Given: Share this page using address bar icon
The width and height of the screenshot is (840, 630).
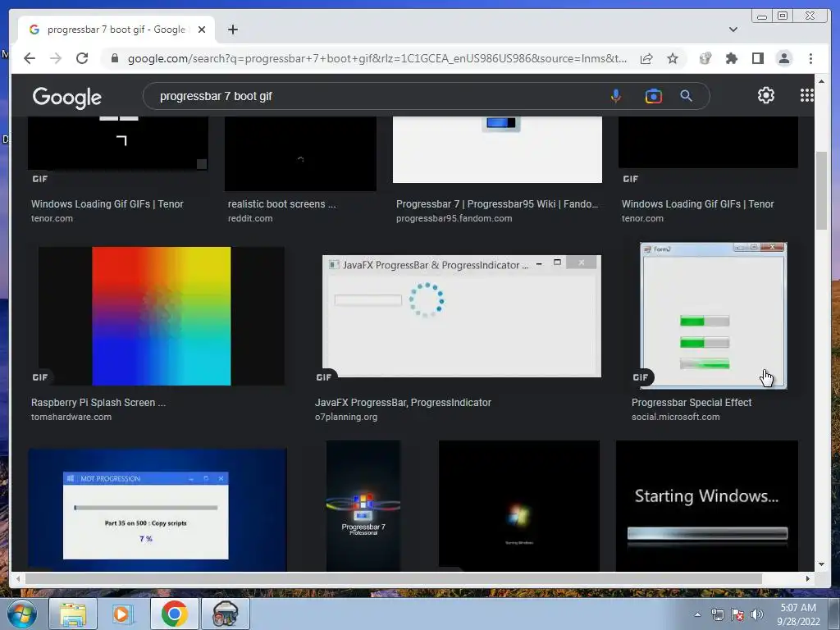Looking at the screenshot, I should pos(646,58).
